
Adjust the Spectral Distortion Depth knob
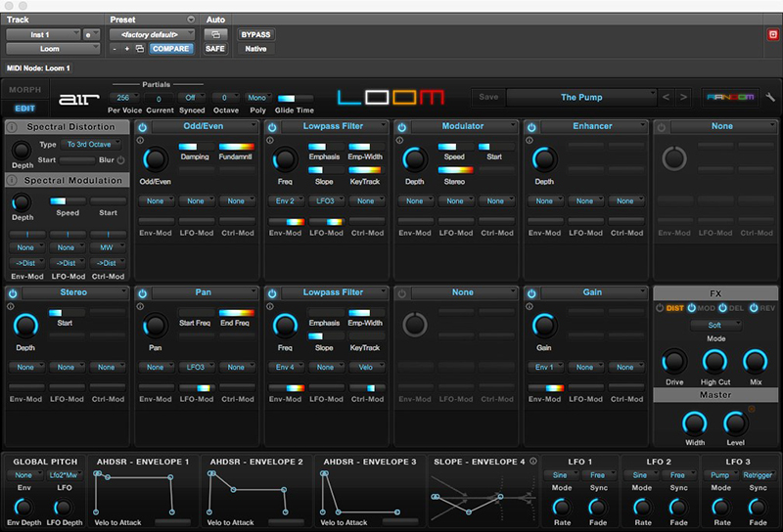[22, 151]
